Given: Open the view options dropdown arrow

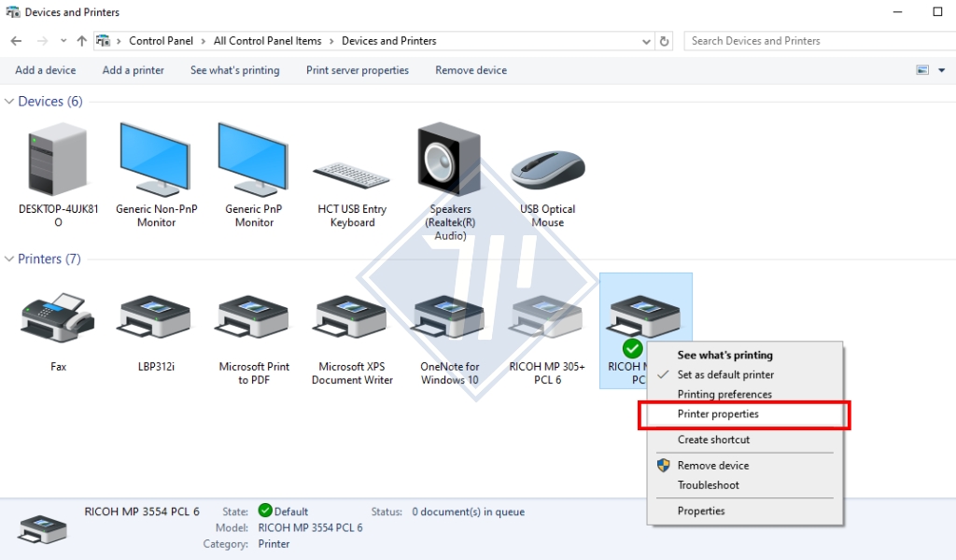Looking at the screenshot, I should coord(941,70).
